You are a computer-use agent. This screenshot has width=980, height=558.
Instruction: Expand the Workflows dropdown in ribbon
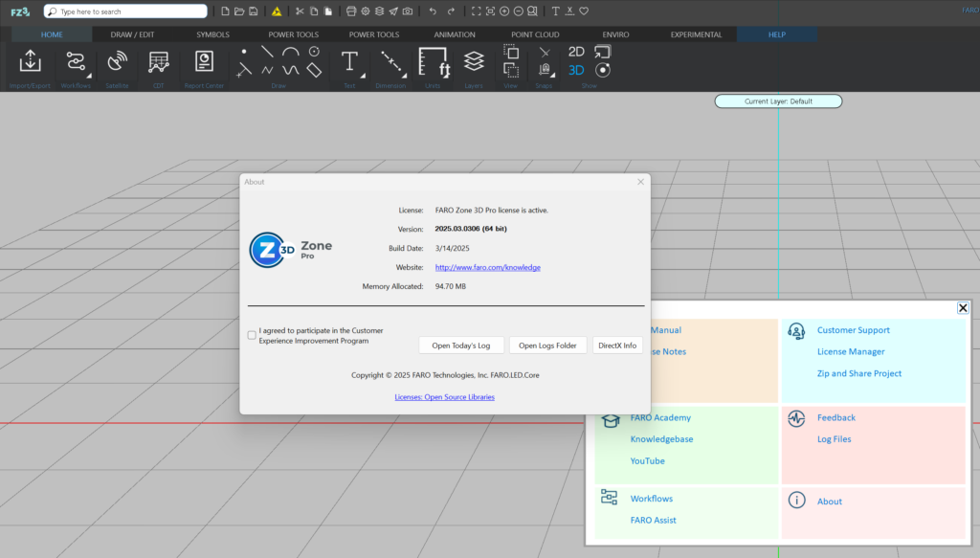[89, 74]
